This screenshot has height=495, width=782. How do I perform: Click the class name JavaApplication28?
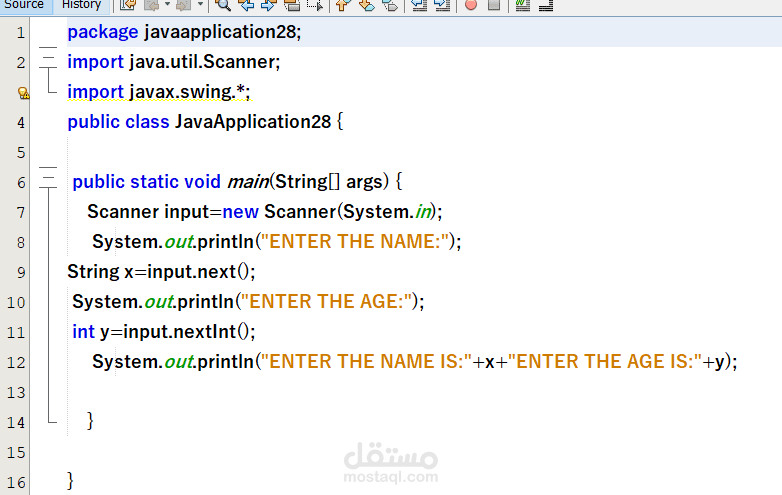253,122
